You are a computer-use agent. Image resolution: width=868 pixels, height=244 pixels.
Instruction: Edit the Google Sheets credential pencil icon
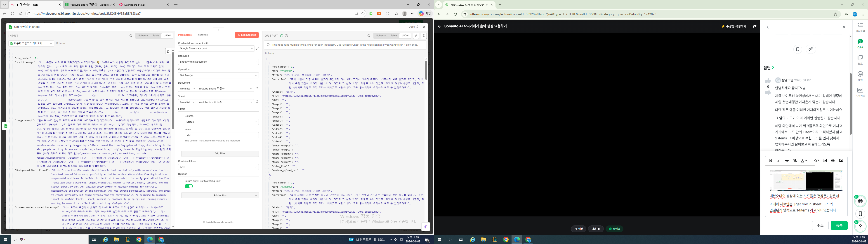tap(257, 49)
